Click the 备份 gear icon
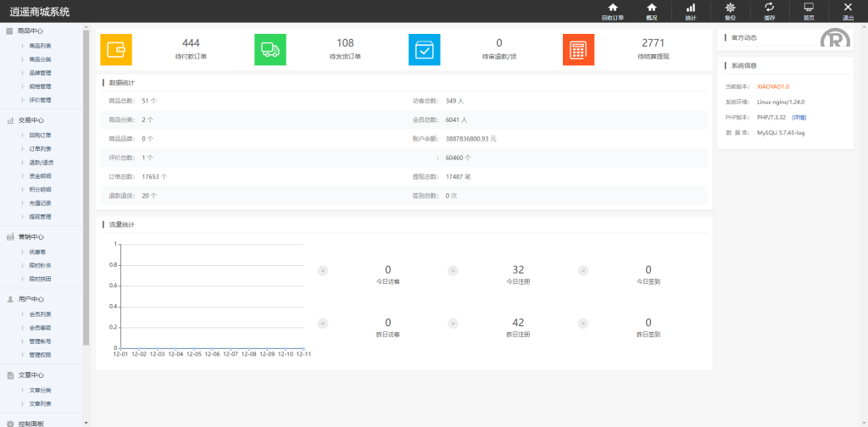Image resolution: width=868 pixels, height=427 pixels. [730, 8]
